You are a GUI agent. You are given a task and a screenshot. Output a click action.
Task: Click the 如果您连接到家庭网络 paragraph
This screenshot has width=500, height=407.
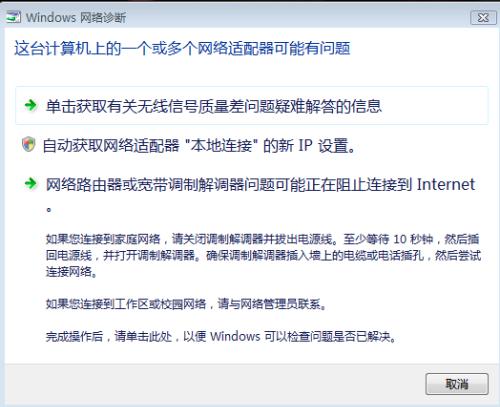coord(263,255)
